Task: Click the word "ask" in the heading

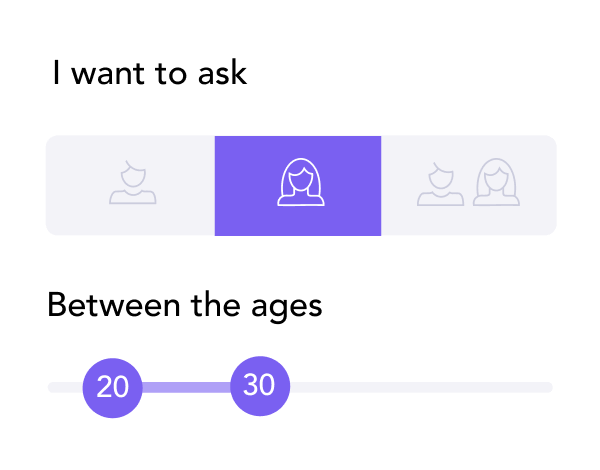Action: tap(222, 74)
